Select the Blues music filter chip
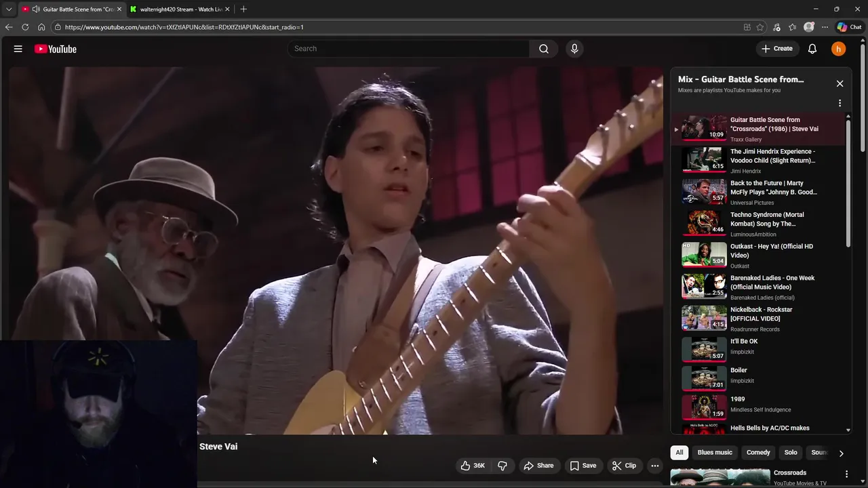The width and height of the screenshot is (868, 488). 715,453
